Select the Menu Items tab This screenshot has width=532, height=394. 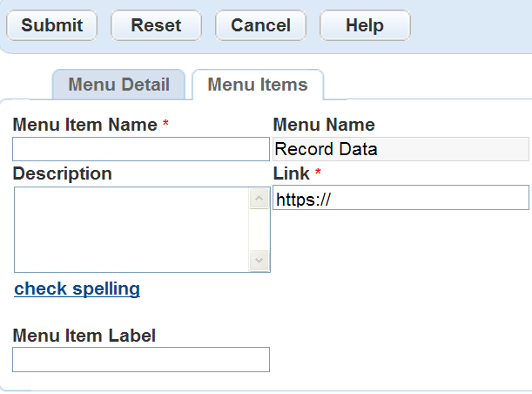pyautogui.click(x=258, y=85)
